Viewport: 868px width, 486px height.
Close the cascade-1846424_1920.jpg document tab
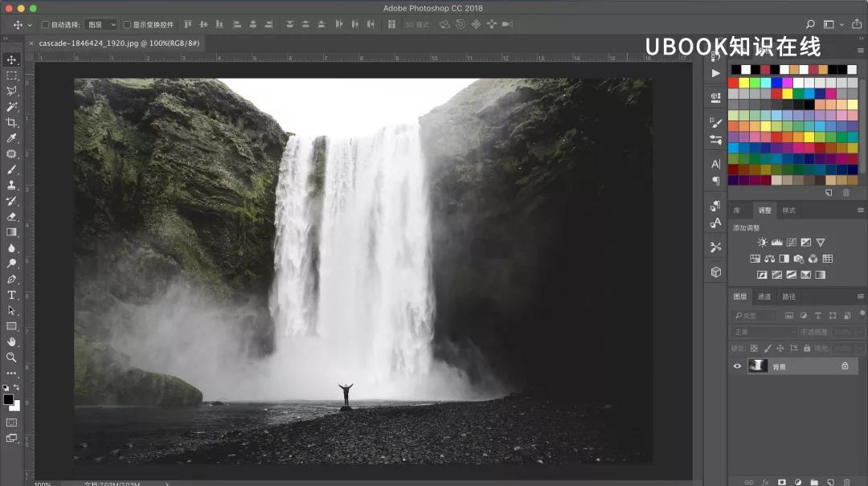pyautogui.click(x=31, y=43)
